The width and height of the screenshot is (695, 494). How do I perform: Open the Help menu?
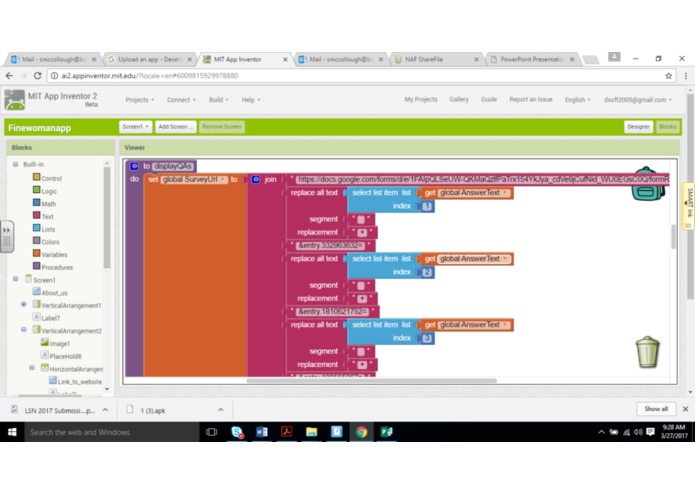pyautogui.click(x=251, y=100)
